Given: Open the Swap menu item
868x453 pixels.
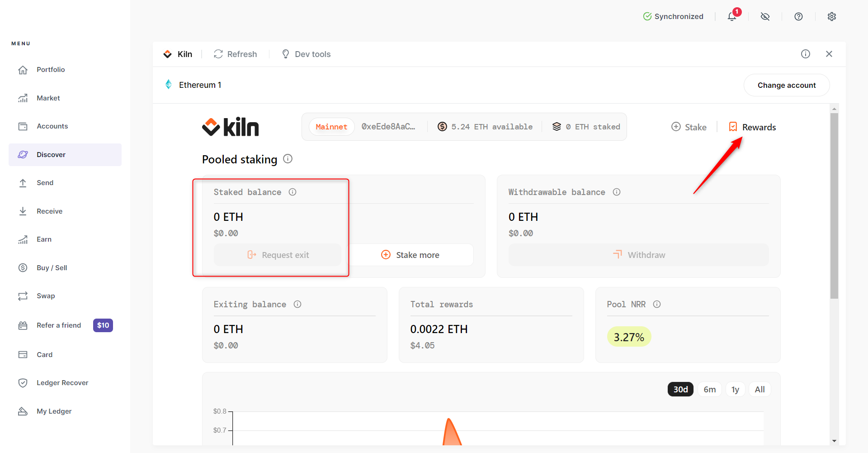Looking at the screenshot, I should [65, 296].
